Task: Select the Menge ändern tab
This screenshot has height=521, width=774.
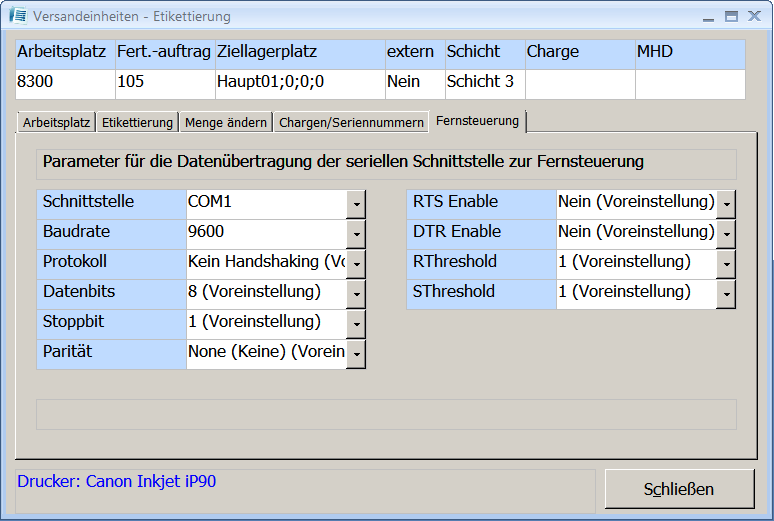Action: pos(226,123)
